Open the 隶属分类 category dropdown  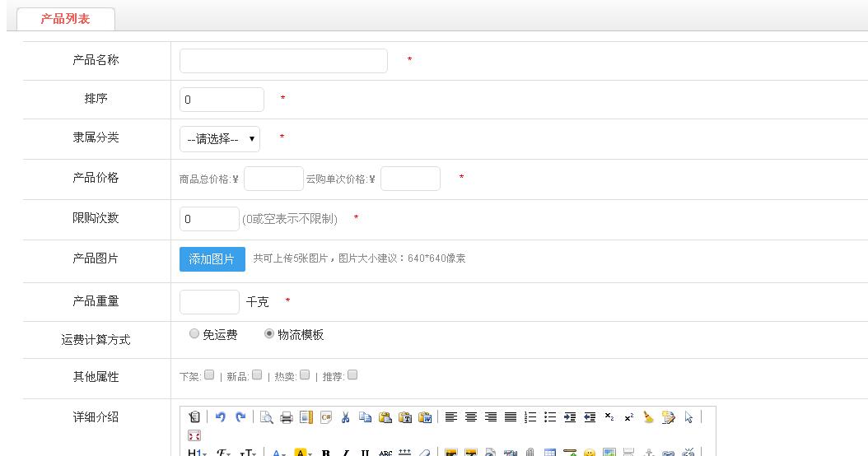coord(220,139)
